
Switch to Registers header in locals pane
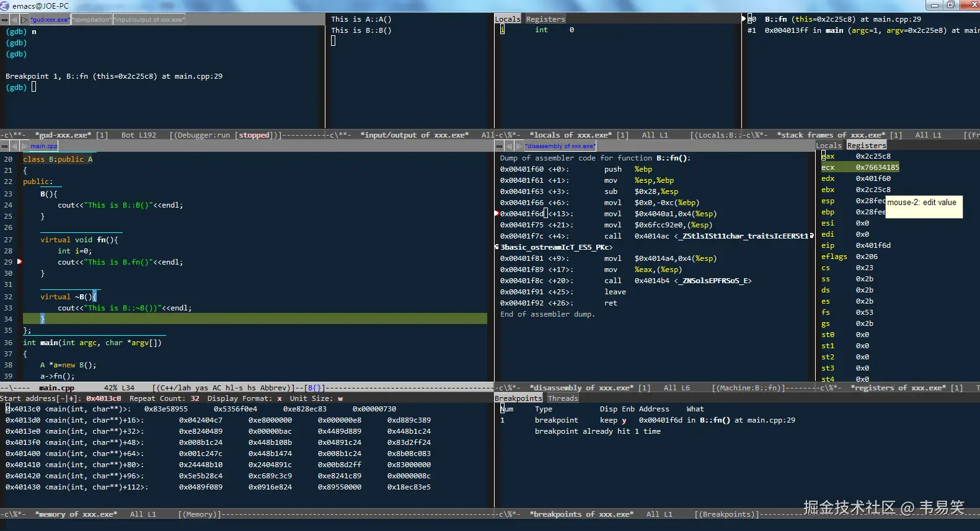point(545,19)
